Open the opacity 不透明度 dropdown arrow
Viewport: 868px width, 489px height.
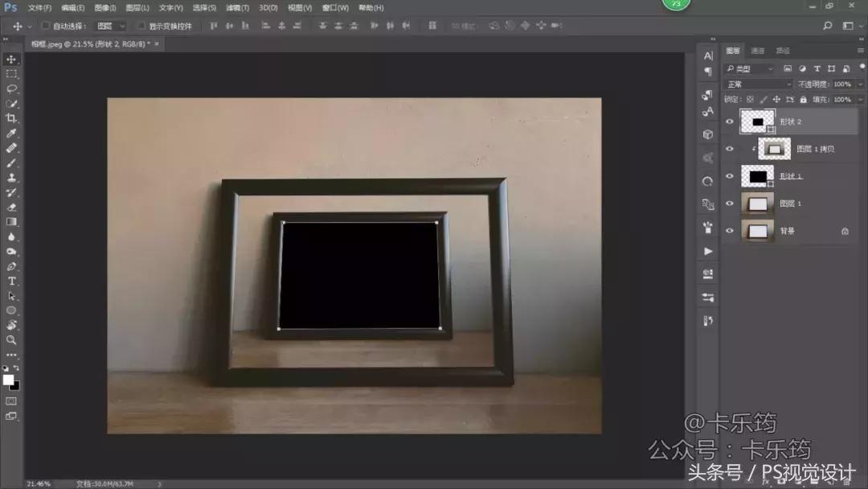[x=860, y=84]
